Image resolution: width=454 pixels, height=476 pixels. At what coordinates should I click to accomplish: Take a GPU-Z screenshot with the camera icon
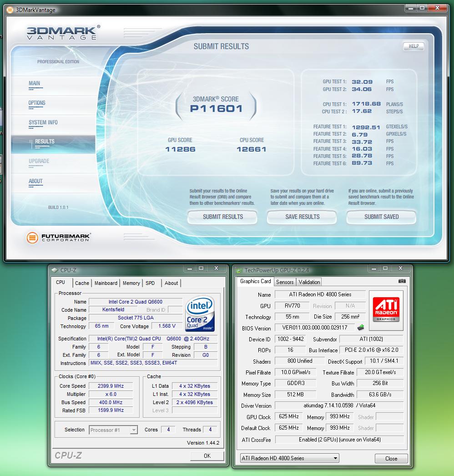tap(402, 281)
